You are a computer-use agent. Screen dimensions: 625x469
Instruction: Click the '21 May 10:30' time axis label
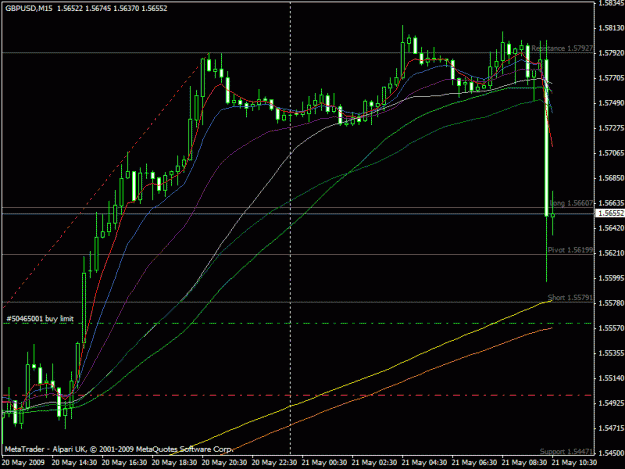pos(574,463)
